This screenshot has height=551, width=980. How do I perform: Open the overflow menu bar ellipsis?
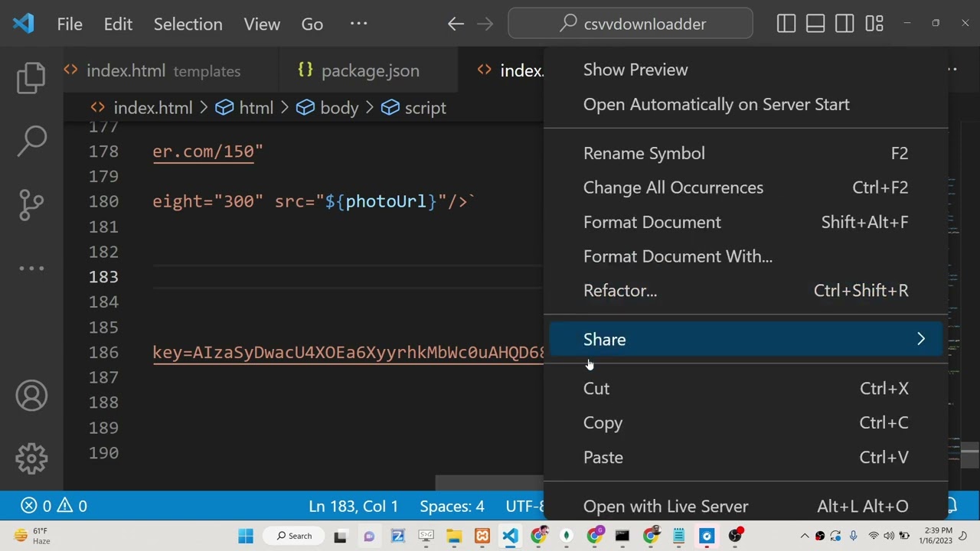tap(358, 24)
